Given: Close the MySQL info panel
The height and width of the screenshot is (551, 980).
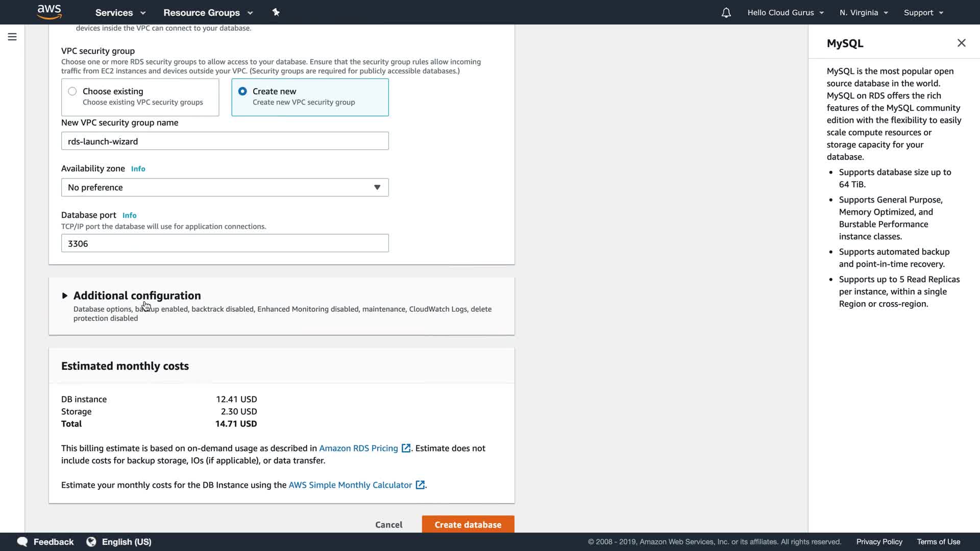Looking at the screenshot, I should click(x=961, y=43).
